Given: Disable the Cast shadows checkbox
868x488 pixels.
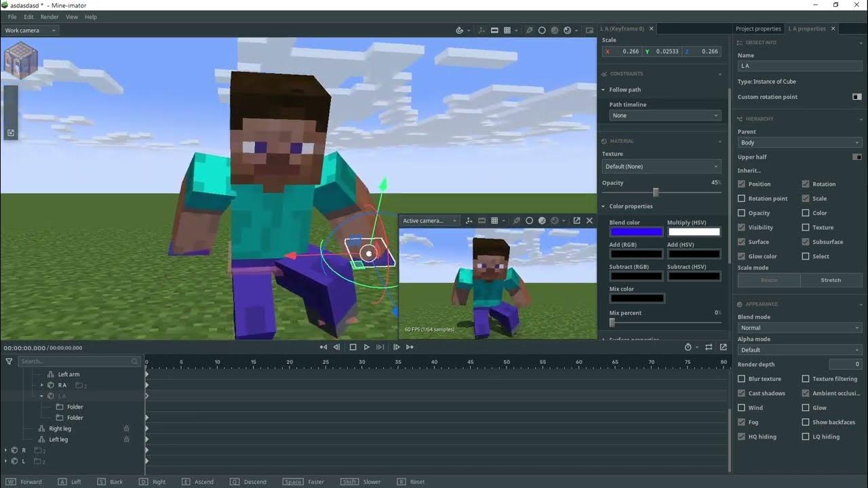Looking at the screenshot, I should pos(741,393).
